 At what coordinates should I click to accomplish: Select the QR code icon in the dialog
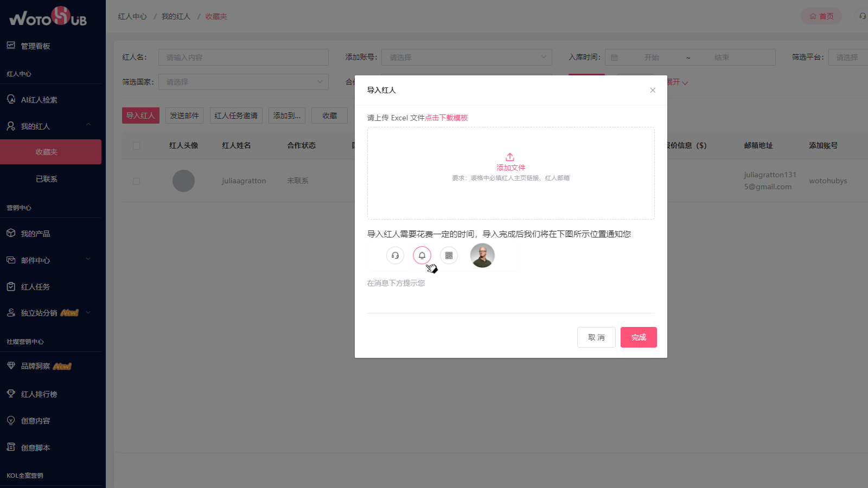click(x=449, y=255)
